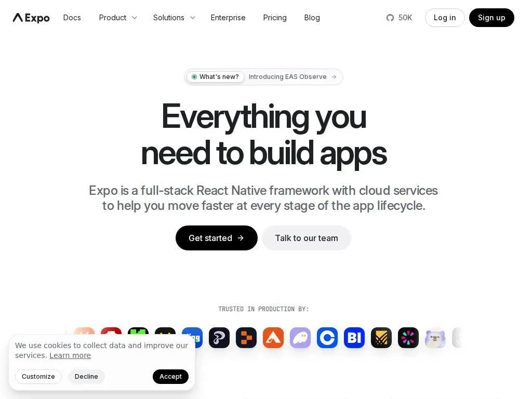Click the Expo logo in header
Screen dimensions: 532x399
tap(31, 18)
